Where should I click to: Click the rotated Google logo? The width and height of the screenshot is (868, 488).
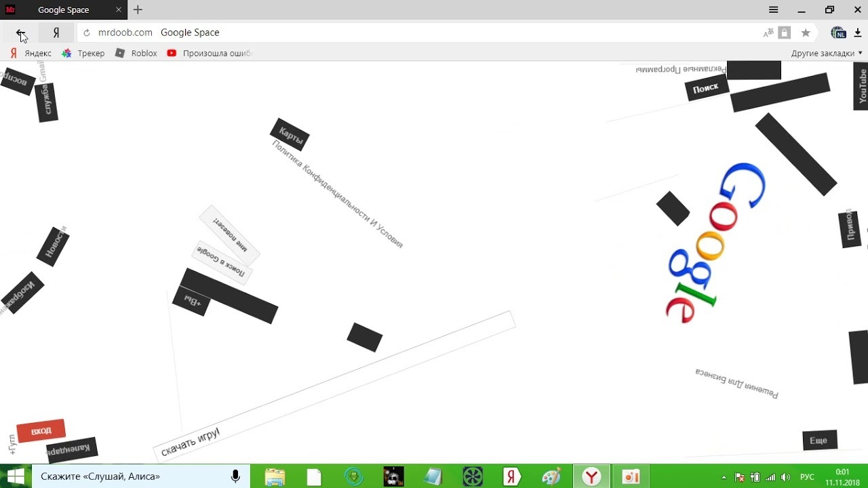click(x=712, y=241)
